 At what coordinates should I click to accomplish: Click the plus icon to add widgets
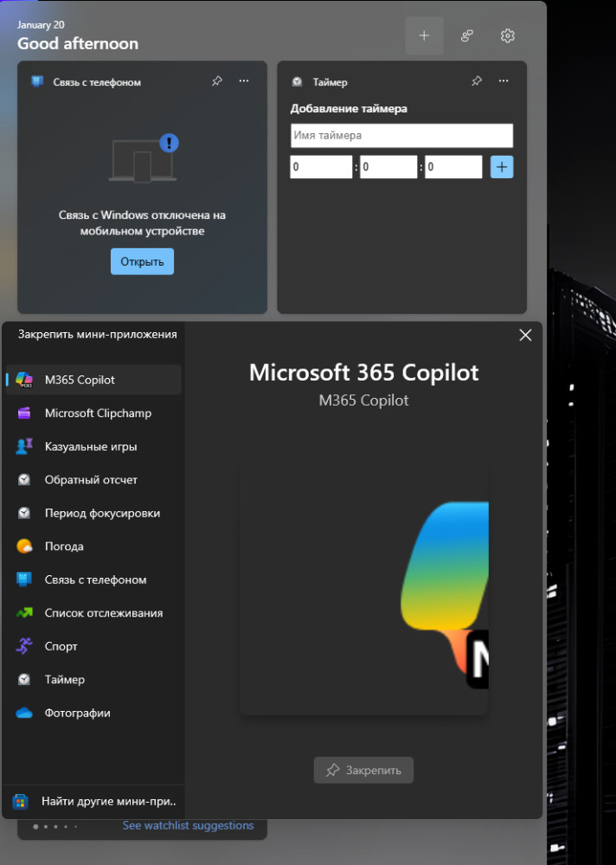(x=424, y=35)
